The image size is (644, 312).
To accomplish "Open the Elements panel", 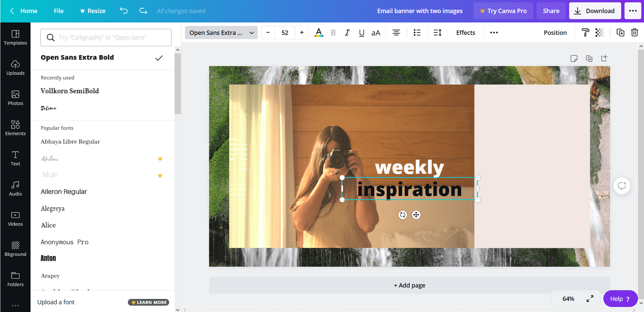I will click(15, 127).
